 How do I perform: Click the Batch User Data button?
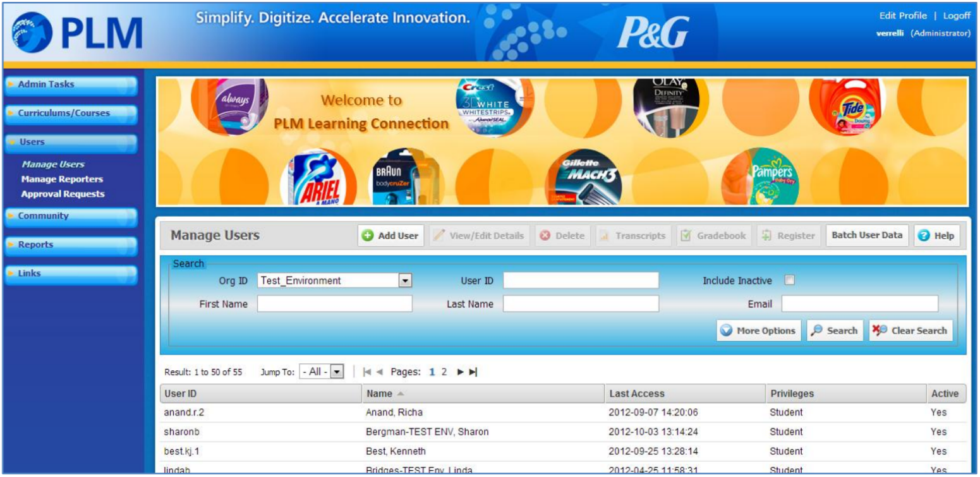point(867,236)
